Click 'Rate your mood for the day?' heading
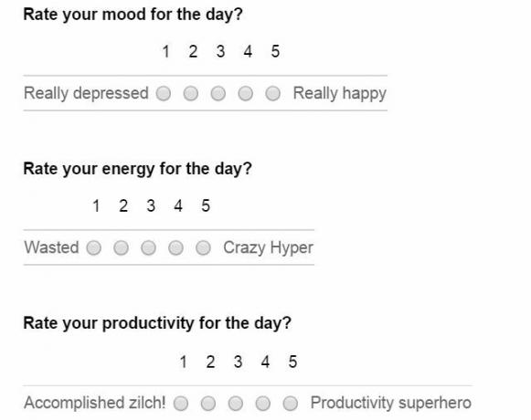531x420 pixels. tap(133, 15)
